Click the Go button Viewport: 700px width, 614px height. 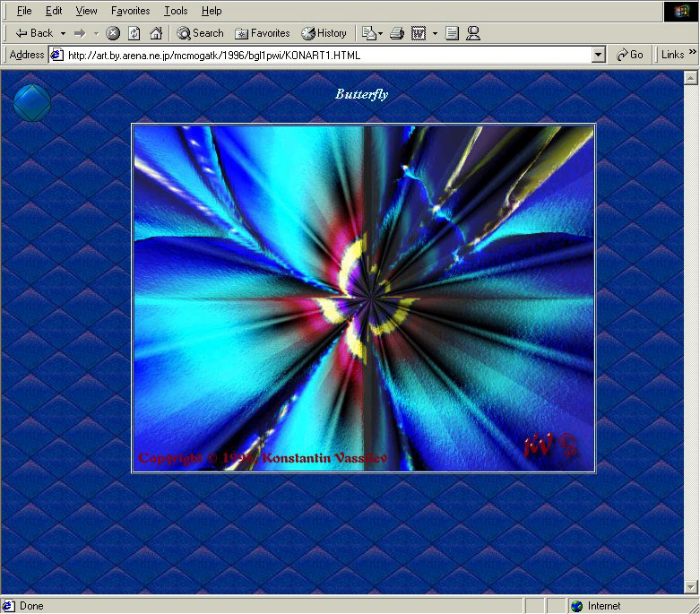click(x=629, y=55)
